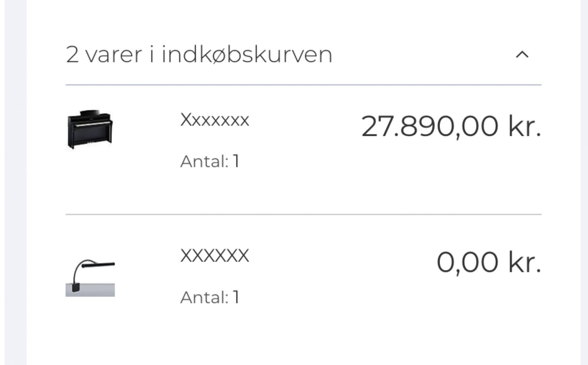Click the 27.890,00 kr. price
588x365 pixels.
[x=451, y=126]
